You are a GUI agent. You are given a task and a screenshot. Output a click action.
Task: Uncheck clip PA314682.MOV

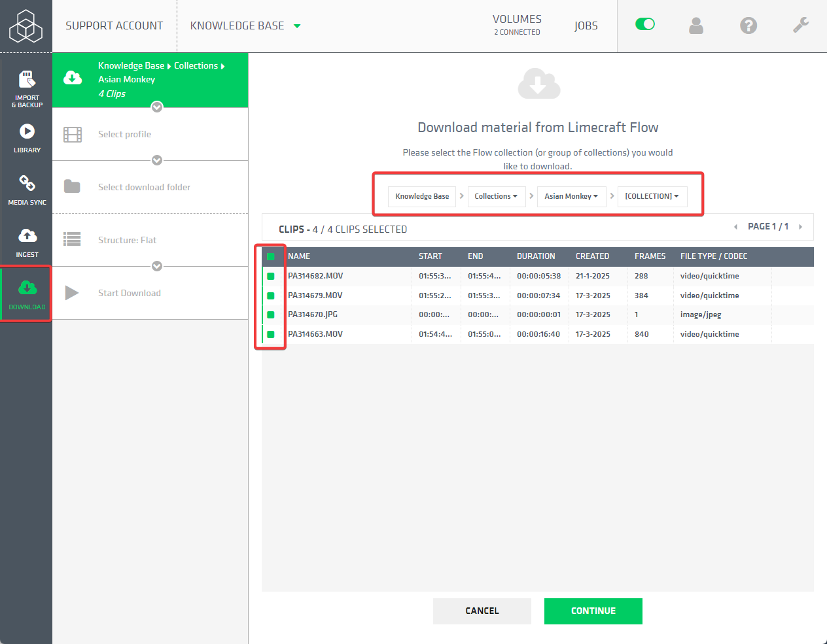click(x=271, y=276)
